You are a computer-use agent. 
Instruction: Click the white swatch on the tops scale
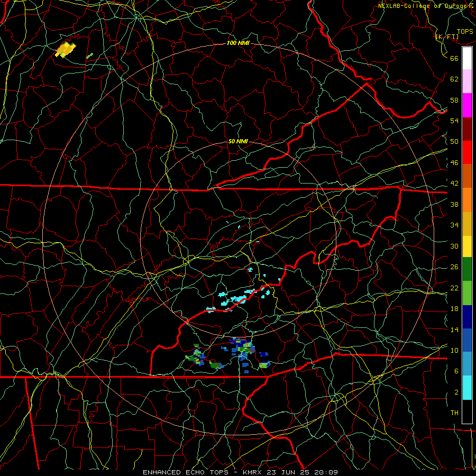click(x=467, y=58)
